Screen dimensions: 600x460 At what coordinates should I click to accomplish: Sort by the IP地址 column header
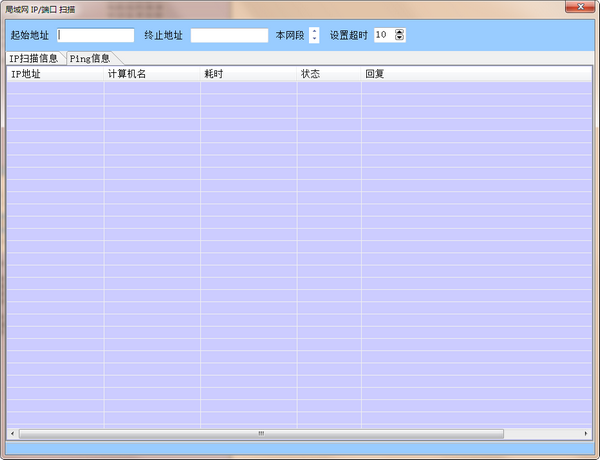point(55,74)
